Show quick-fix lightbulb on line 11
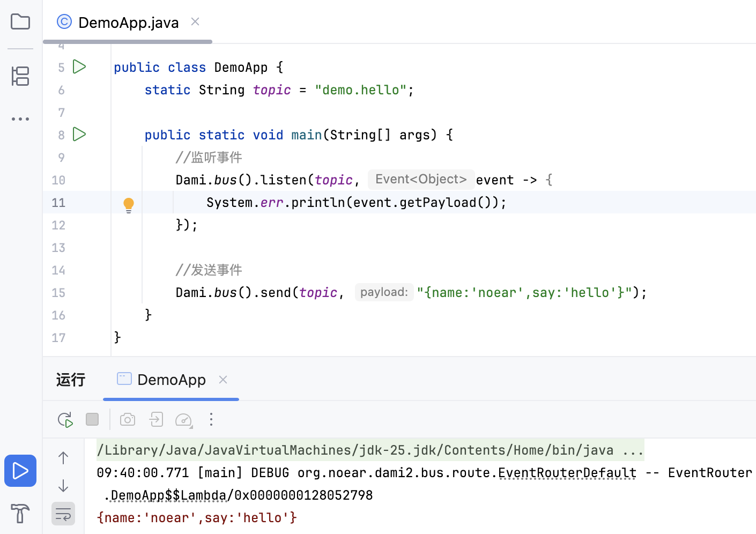756x534 pixels. (129, 204)
